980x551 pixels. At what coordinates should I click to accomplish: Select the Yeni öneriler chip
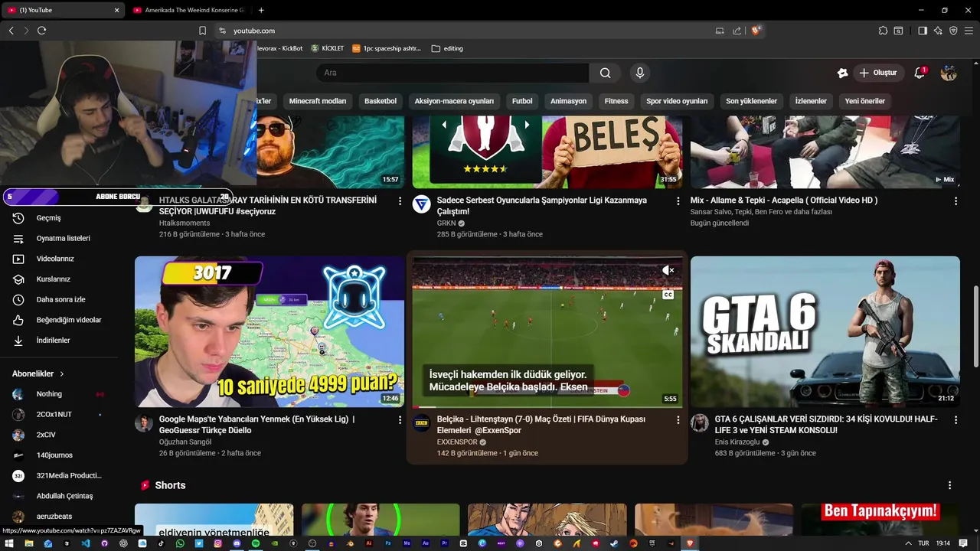(864, 101)
